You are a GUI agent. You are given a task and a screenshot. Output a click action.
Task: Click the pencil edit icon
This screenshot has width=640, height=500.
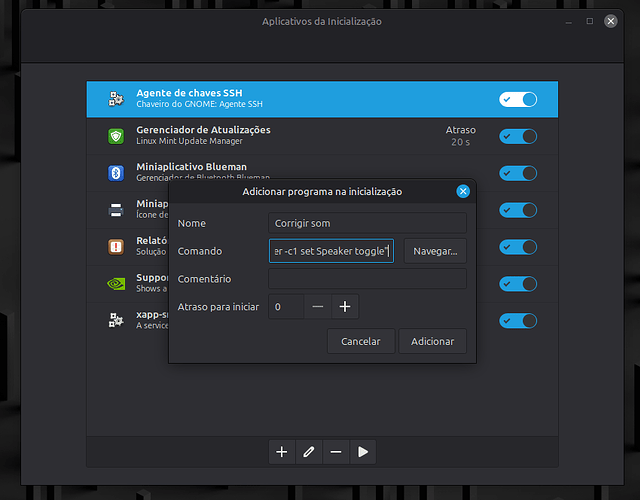tap(309, 452)
